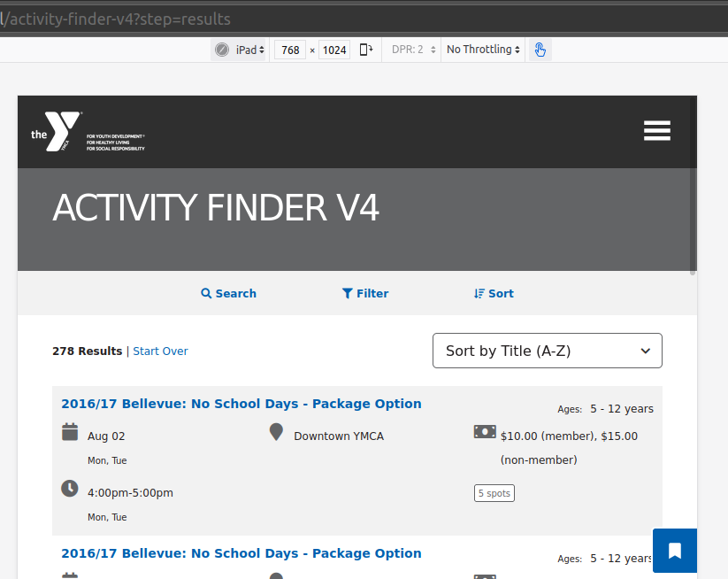Viewport: 728px width, 579px height.
Task: Click the magnifier icon in Search
Action: tap(206, 294)
